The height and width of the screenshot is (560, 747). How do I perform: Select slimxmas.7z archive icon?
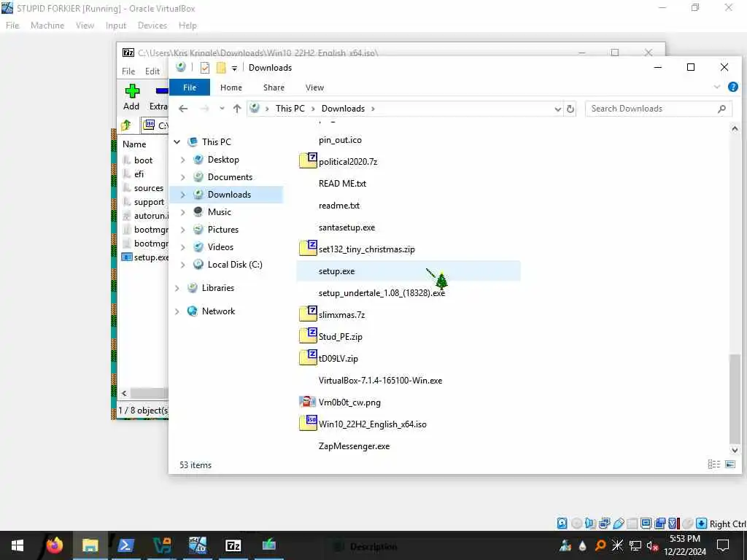pyautogui.click(x=308, y=314)
